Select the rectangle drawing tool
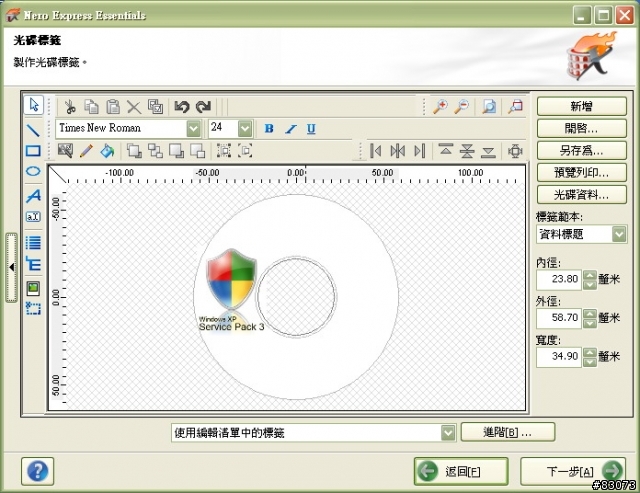 pos(33,151)
